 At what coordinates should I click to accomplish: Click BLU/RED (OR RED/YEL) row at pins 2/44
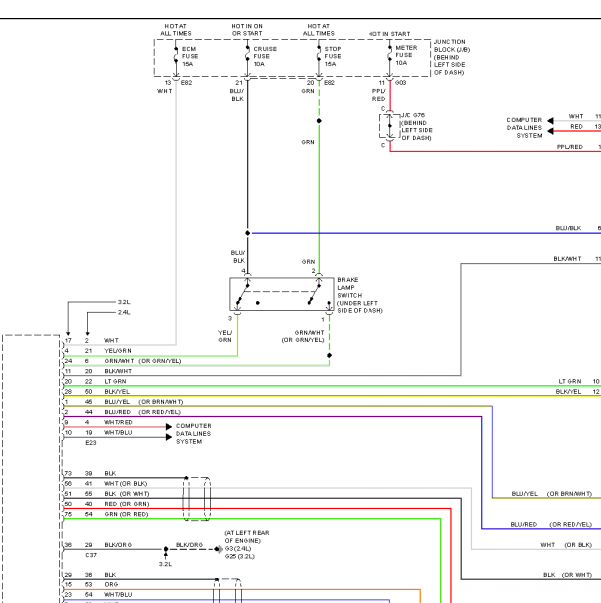[123, 412]
